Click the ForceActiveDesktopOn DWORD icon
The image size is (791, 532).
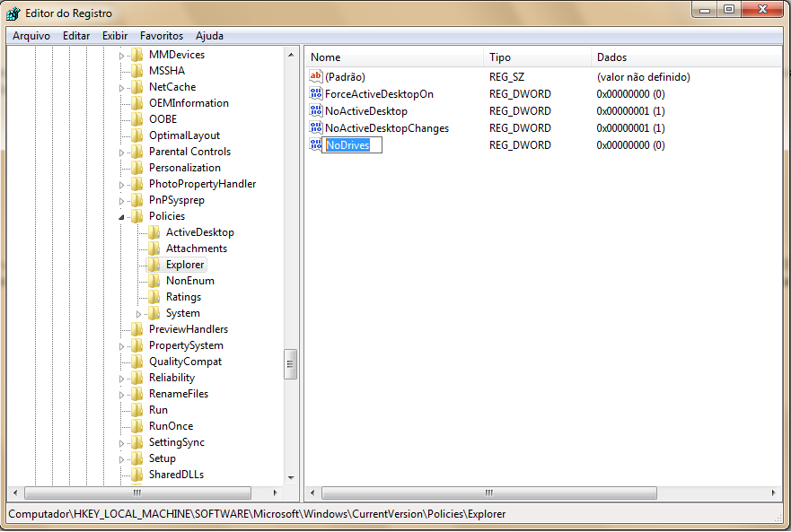315,94
